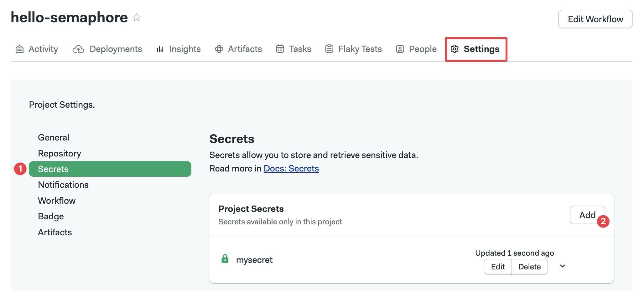The width and height of the screenshot is (644, 291).
Task: Star the hello-semaphore project
Action: click(x=136, y=17)
